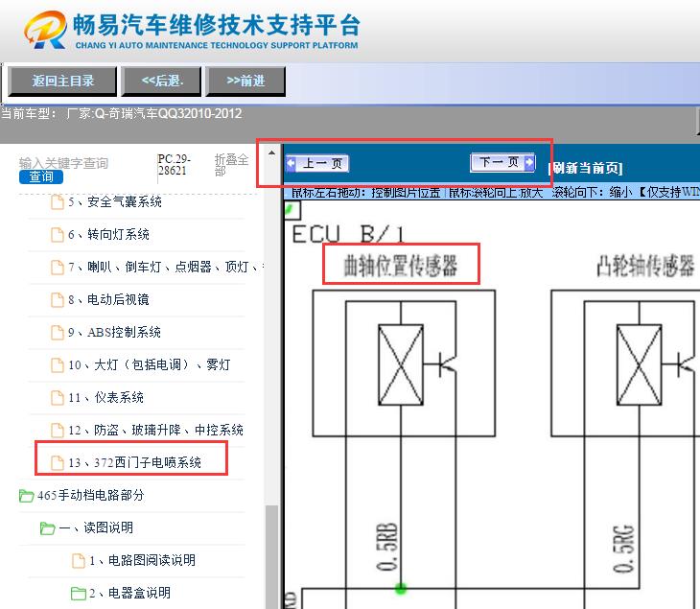Click the 畅易 platform logo icon

45,31
